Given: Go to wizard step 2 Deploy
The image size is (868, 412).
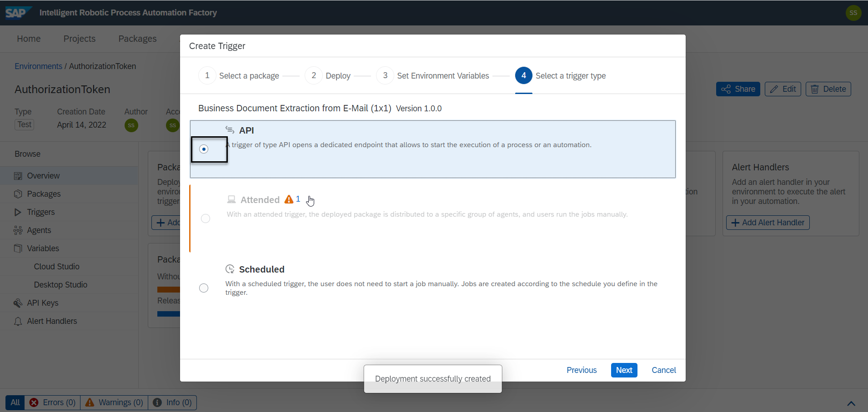Looking at the screenshot, I should pyautogui.click(x=328, y=75).
